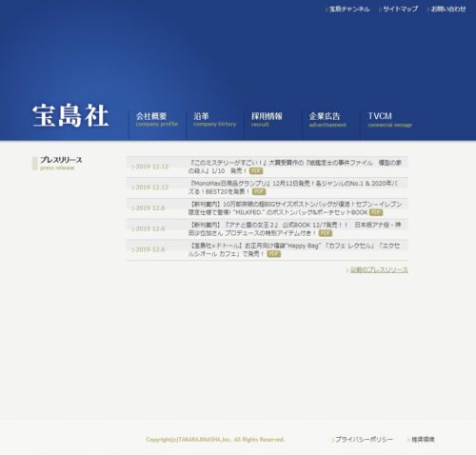Open 採用情報 recruit menu
This screenshot has width=476, height=455.
point(267,120)
